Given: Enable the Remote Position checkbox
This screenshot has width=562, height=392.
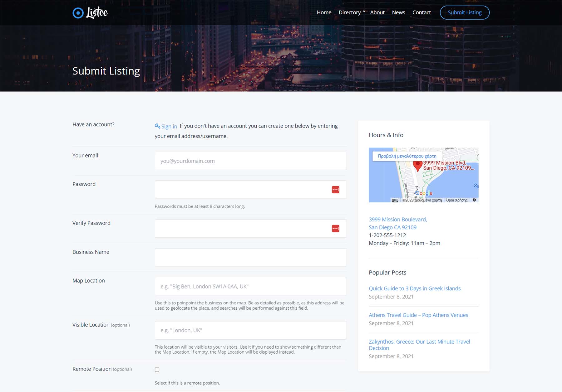Looking at the screenshot, I should tap(157, 370).
